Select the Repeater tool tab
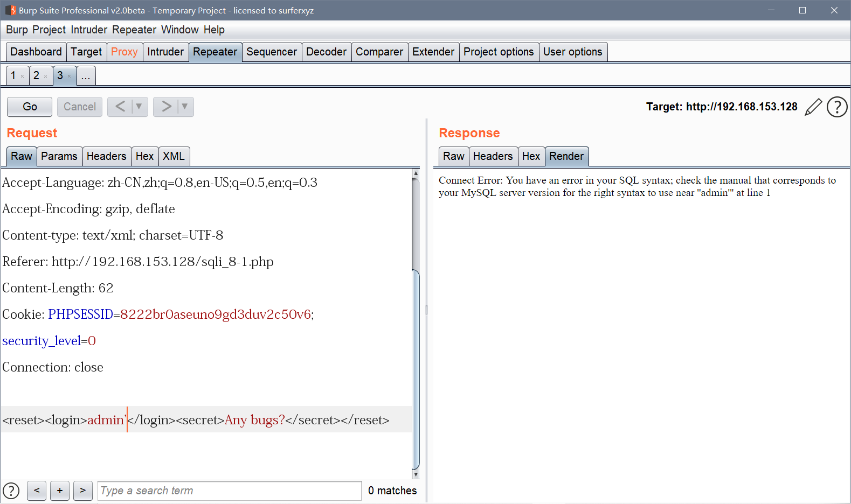Image resolution: width=851 pixels, height=504 pixels. [215, 52]
